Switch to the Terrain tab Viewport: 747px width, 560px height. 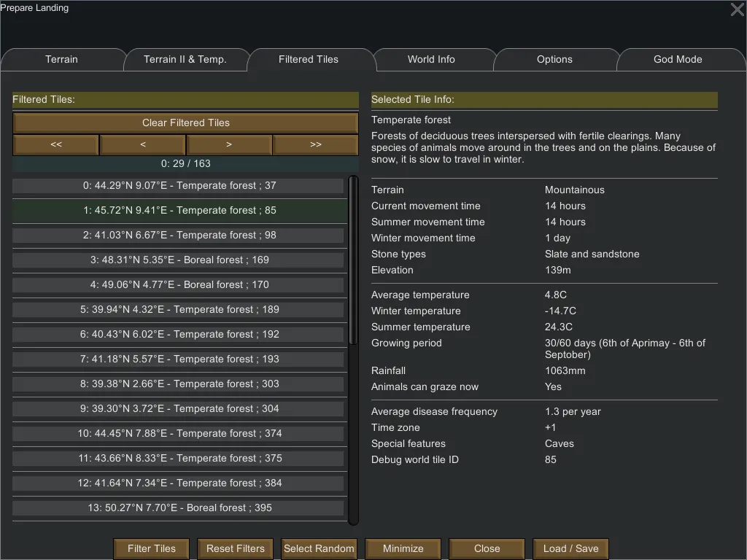click(x=61, y=60)
